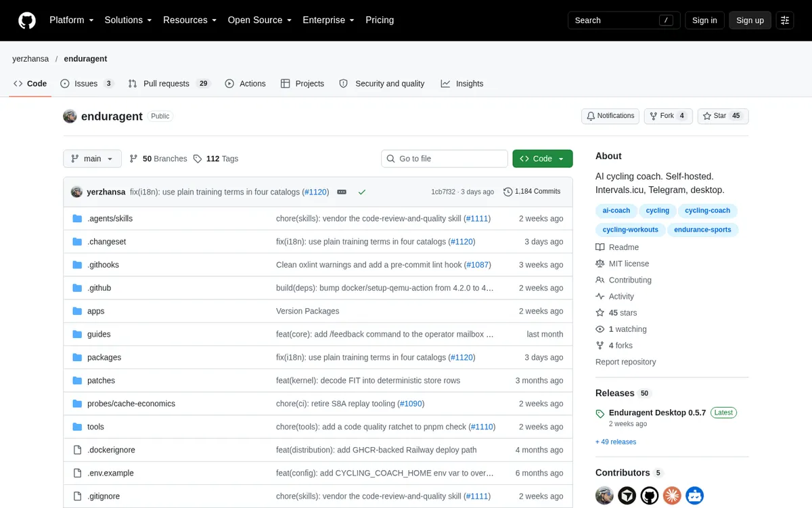Expand commit message ellipsis icon
Screen dimensions: 812x508
click(342, 192)
